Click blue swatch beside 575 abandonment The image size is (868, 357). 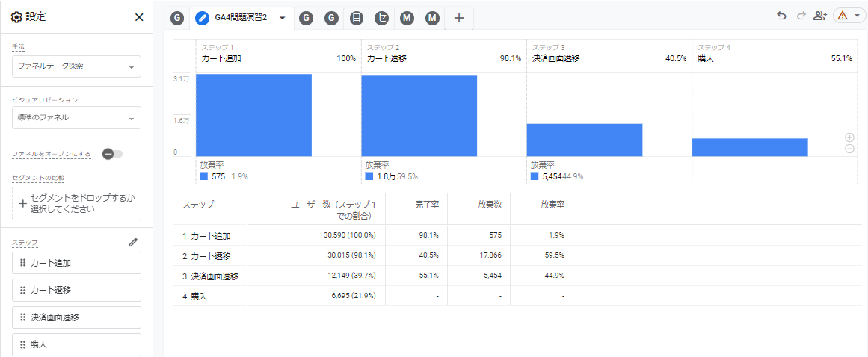tap(203, 176)
